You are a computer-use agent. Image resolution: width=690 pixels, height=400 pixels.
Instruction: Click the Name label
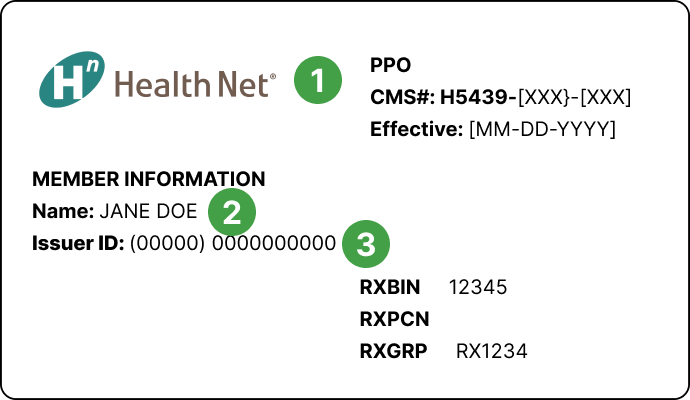coord(62,211)
